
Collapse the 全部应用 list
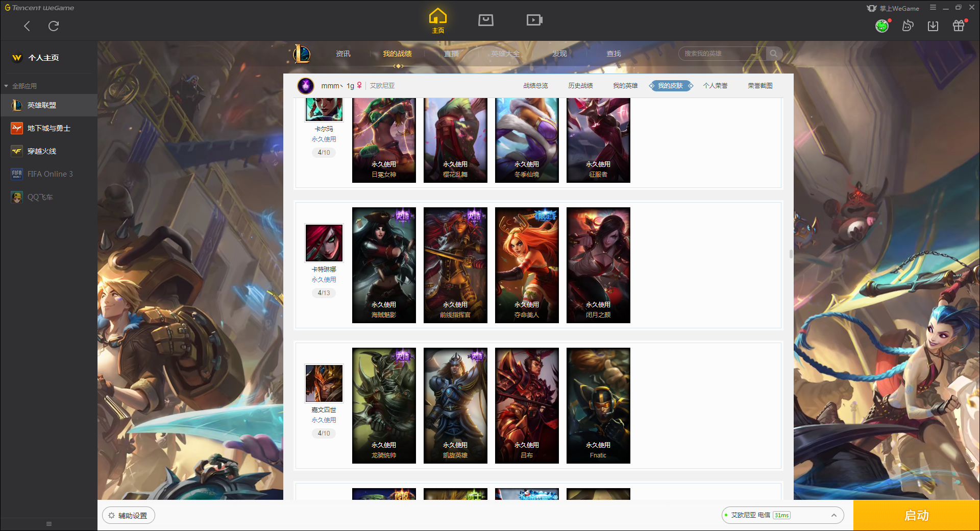click(20, 86)
